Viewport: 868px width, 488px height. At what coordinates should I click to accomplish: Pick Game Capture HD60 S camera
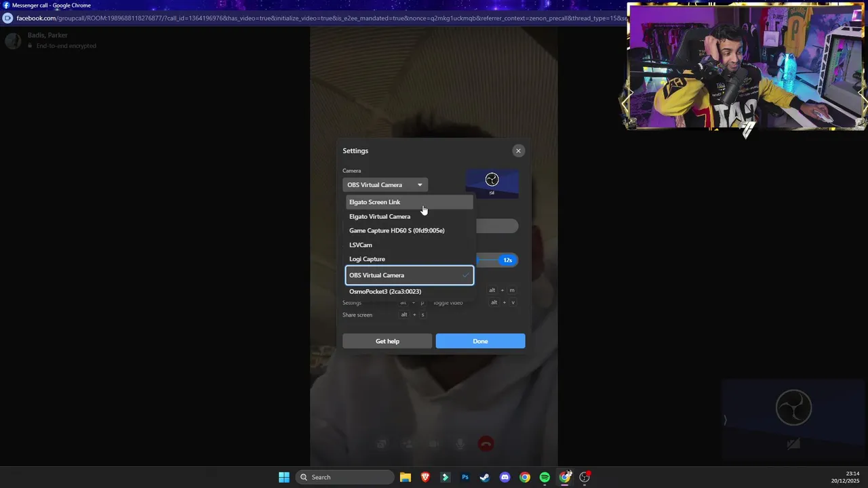point(409,230)
